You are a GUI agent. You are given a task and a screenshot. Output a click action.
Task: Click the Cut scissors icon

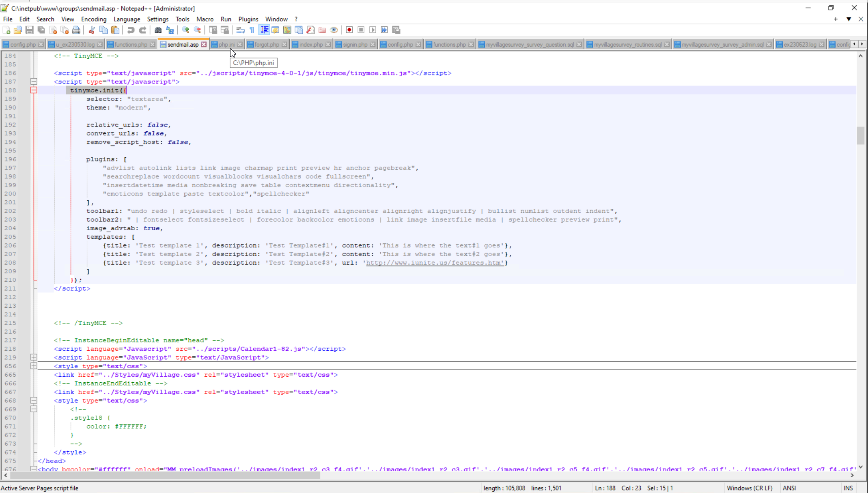click(x=92, y=30)
